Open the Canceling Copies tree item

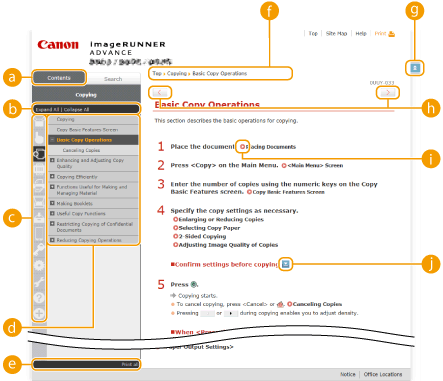tap(81, 150)
